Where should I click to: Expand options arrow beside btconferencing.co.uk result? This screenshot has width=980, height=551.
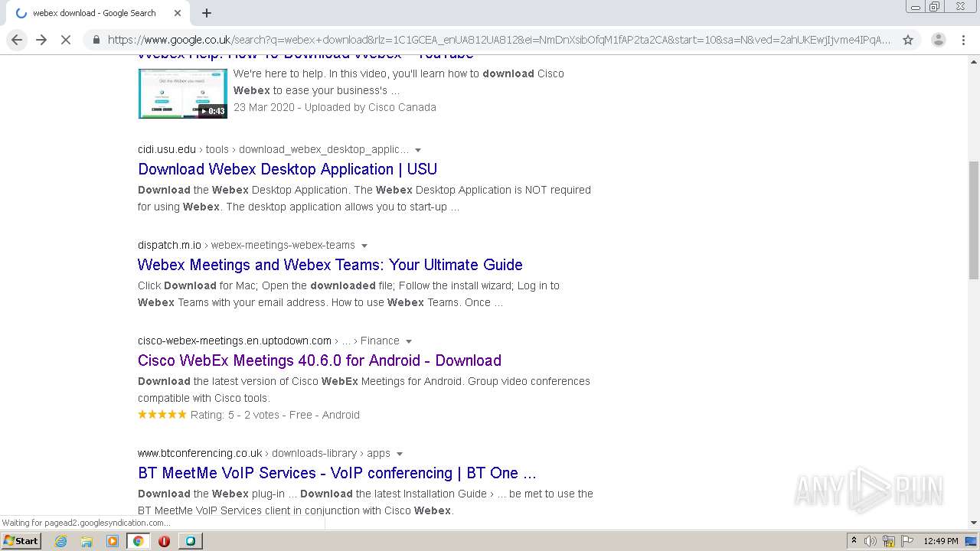[x=400, y=454]
